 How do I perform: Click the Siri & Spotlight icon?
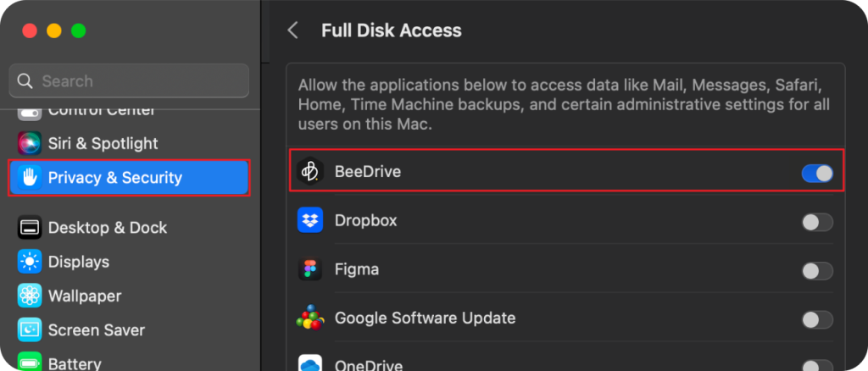click(31, 143)
